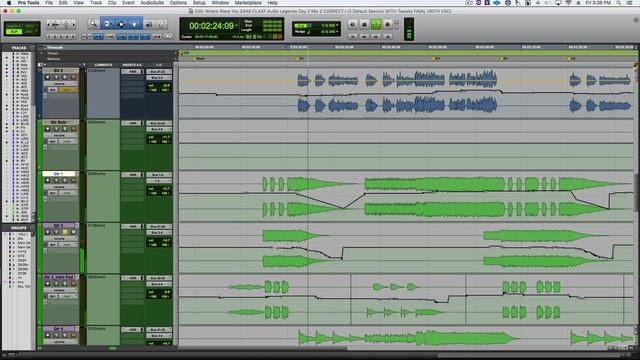The height and width of the screenshot is (360, 640).
Task: Open the Marketplace menu
Action: (x=248, y=3)
